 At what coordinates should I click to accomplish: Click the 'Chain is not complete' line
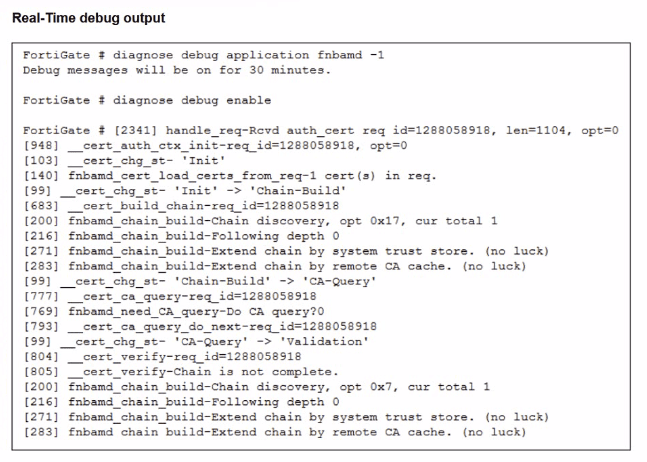tap(180, 371)
